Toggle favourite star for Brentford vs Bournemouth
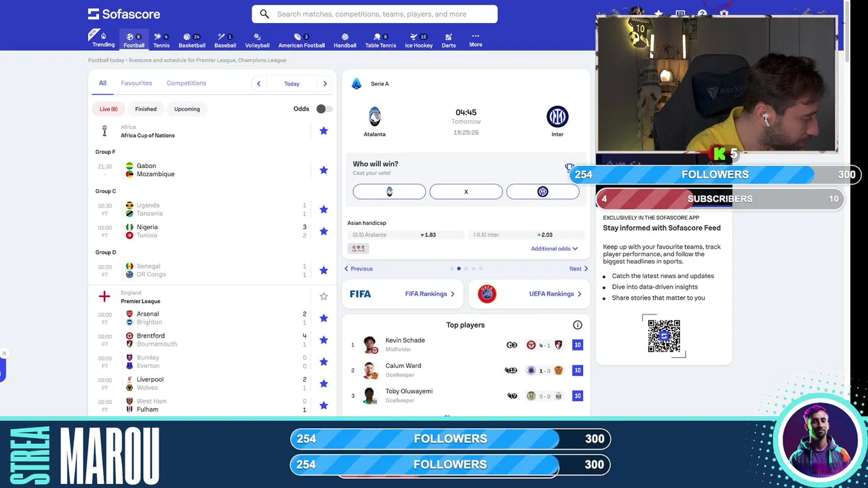Viewport: 868px width, 488px height. coord(323,340)
